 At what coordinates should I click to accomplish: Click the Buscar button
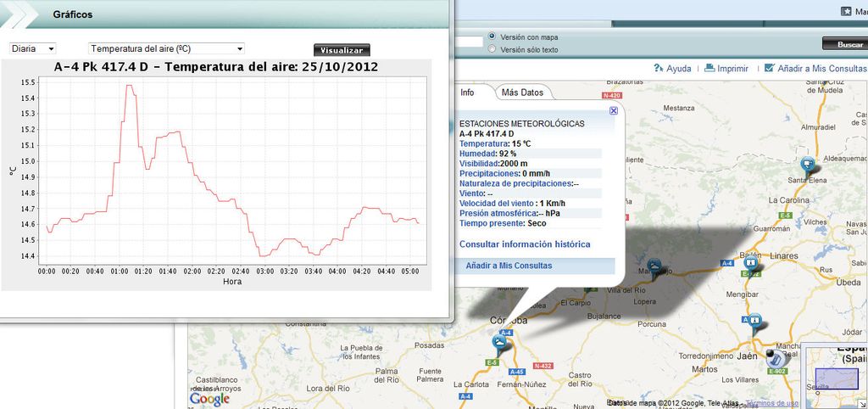tap(845, 44)
